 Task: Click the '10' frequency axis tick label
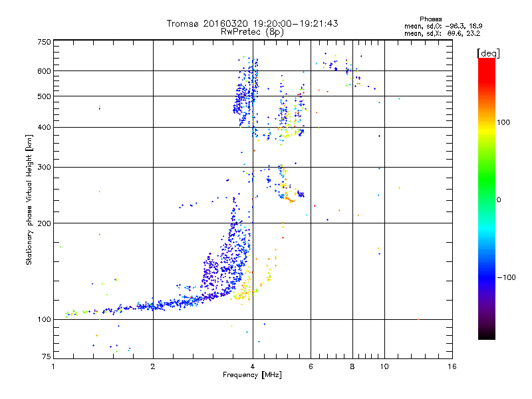click(x=384, y=366)
